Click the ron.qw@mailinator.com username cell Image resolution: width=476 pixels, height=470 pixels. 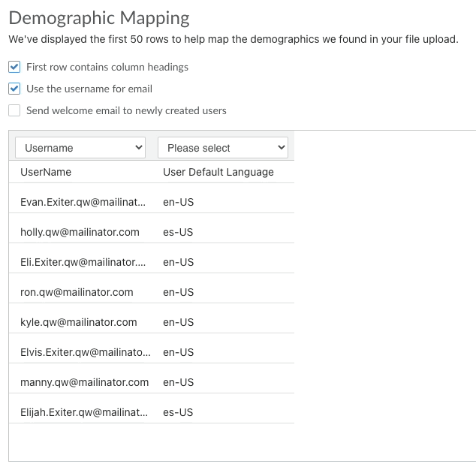tap(77, 292)
